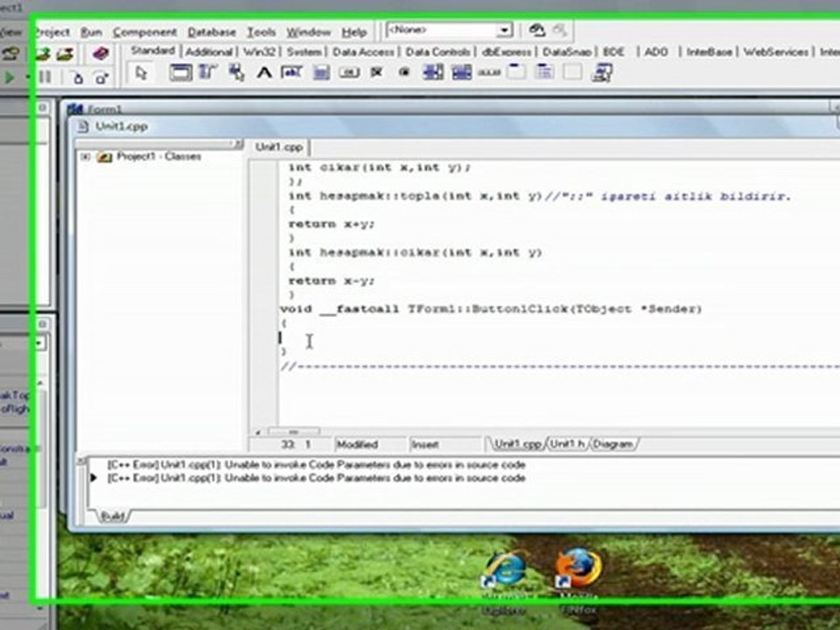
Task: Open the Component menu
Action: point(144,32)
